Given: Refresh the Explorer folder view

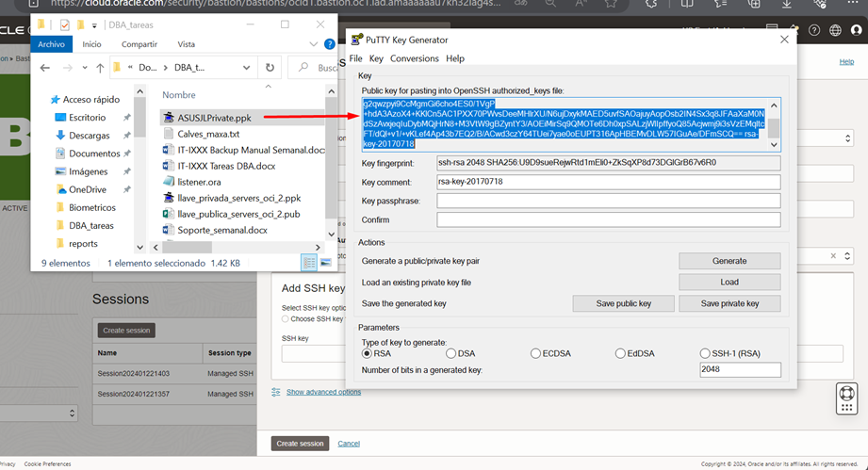Looking at the screenshot, I should click(x=270, y=68).
